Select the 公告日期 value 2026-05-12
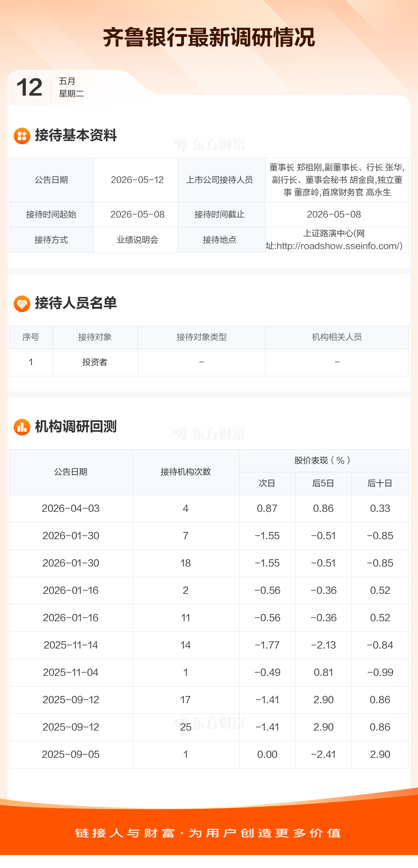 pos(137,180)
